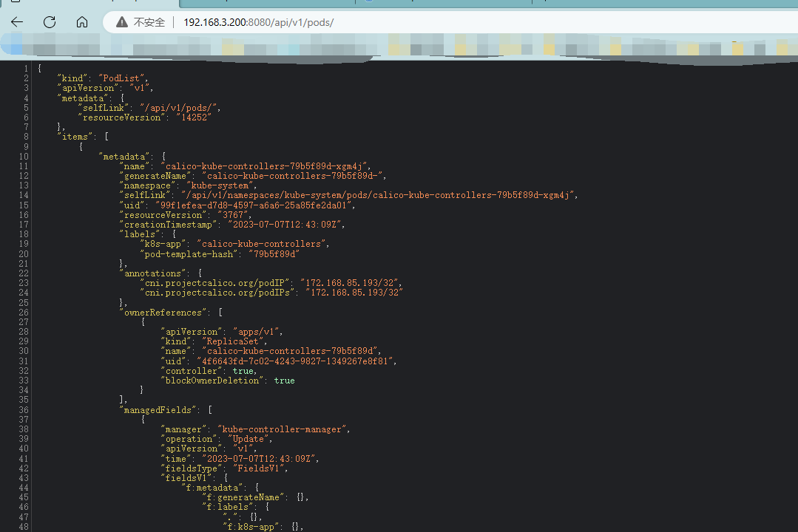This screenshot has width=798, height=532.
Task: Click the not-secure warning triangle icon
Action: pos(121,22)
